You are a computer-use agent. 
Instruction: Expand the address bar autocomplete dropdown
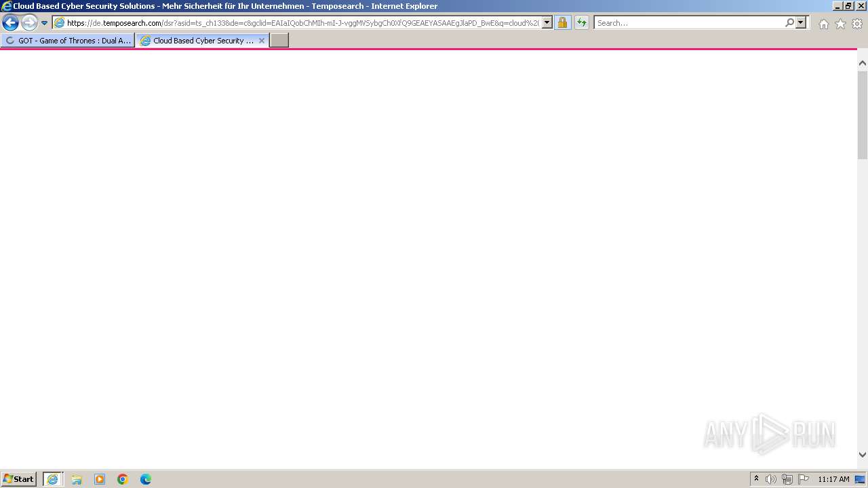point(547,23)
